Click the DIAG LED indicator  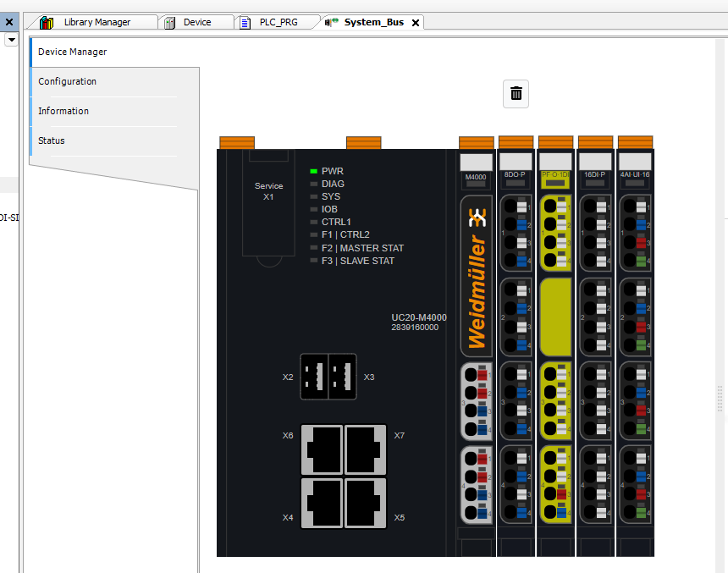point(314,184)
